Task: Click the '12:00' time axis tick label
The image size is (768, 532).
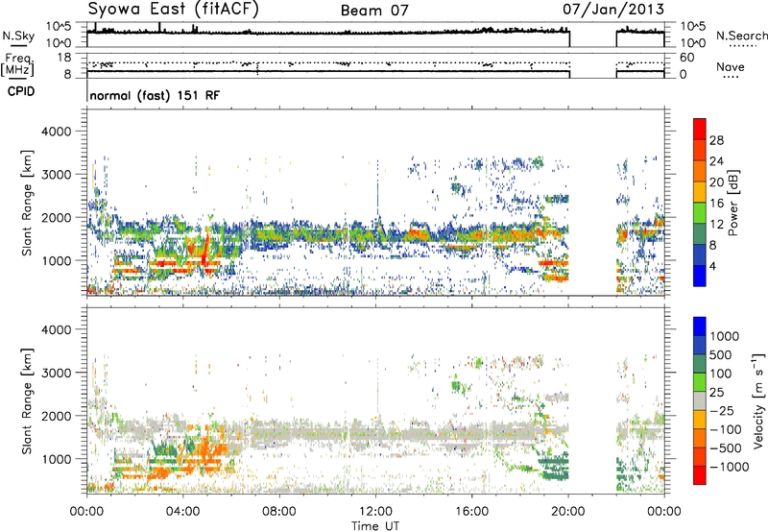Action: (375, 512)
